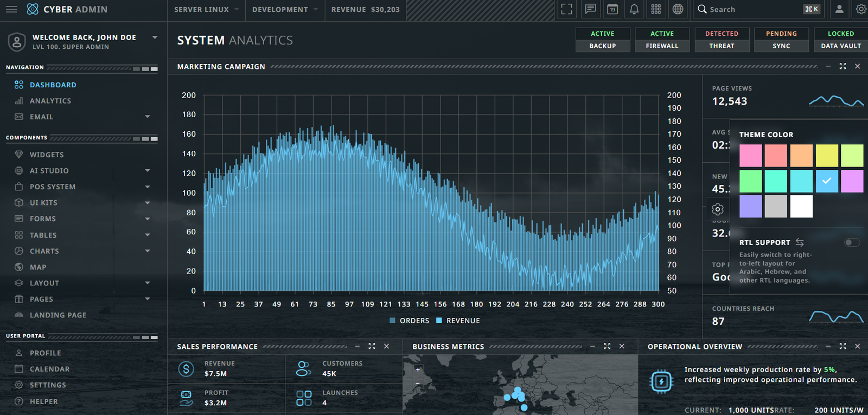Click the theme settings gear tab
This screenshot has height=415, width=868.
717,209
